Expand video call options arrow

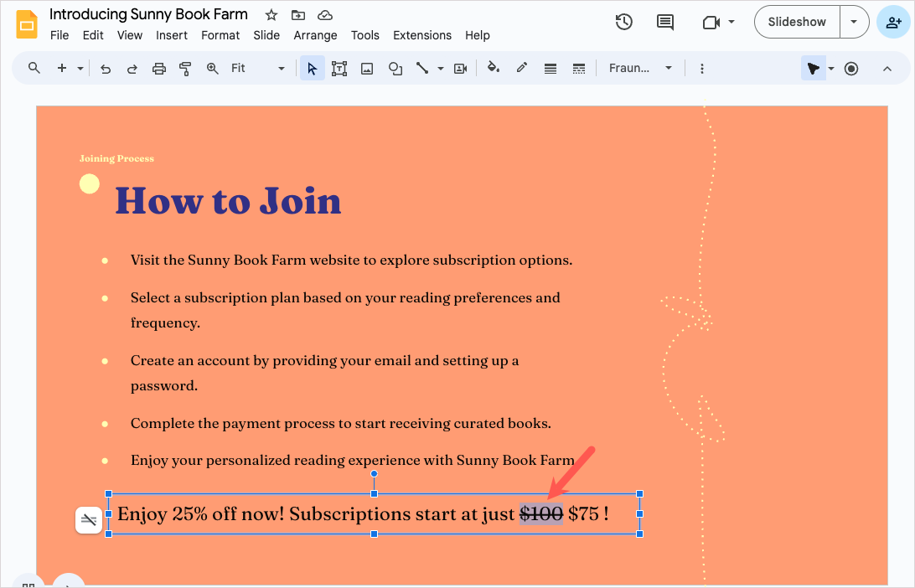(731, 22)
